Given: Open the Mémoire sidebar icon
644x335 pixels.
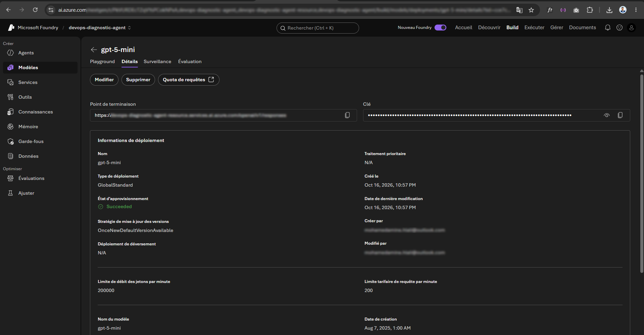Looking at the screenshot, I should tap(10, 127).
